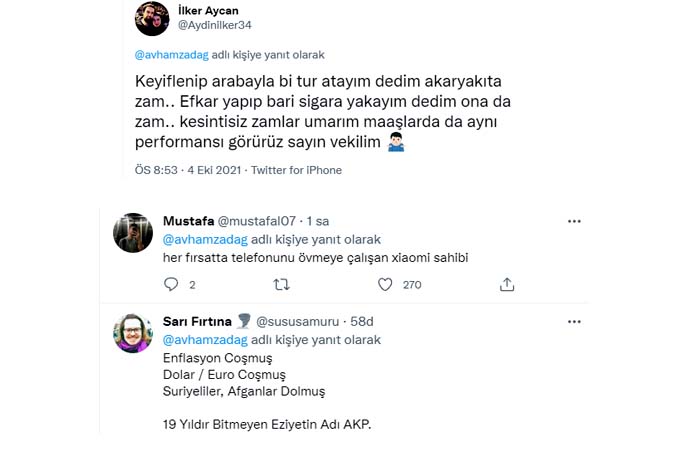Open İlker Aycan's profile name
This screenshot has height=450, width=690.
(207, 10)
